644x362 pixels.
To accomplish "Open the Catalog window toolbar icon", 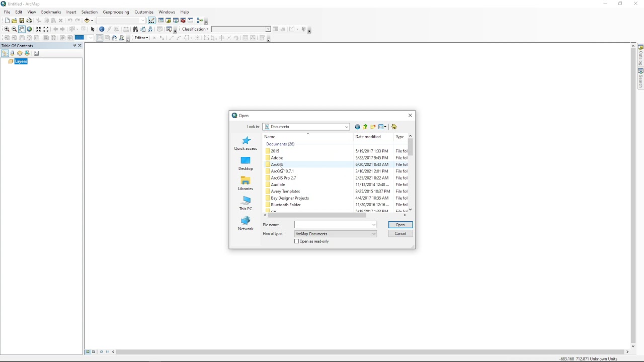I will tap(168, 21).
